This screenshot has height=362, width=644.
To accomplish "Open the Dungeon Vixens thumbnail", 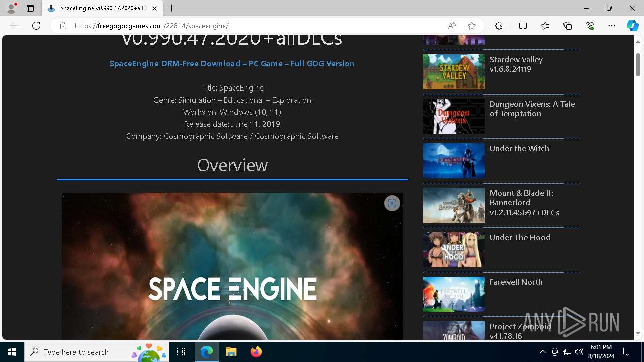I will click(x=454, y=116).
